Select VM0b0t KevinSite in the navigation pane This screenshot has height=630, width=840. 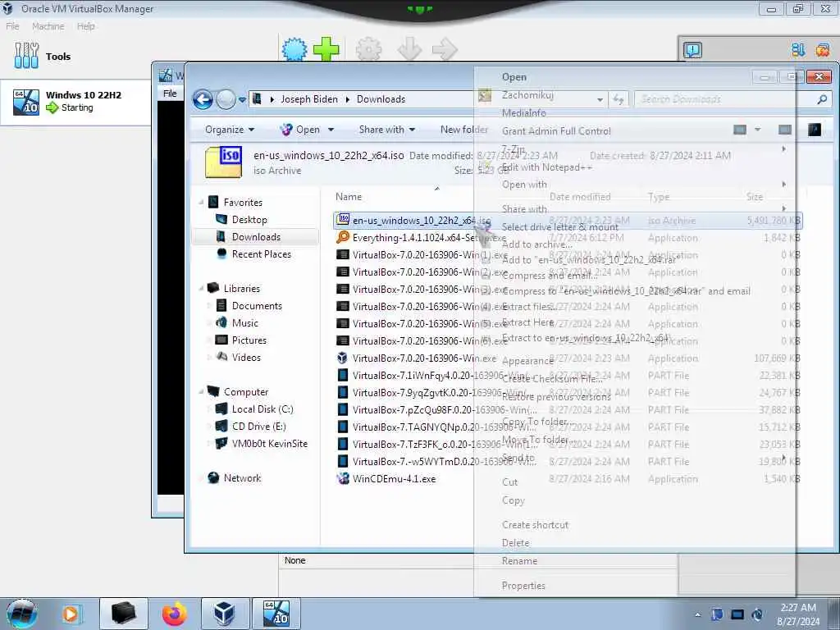click(269, 443)
